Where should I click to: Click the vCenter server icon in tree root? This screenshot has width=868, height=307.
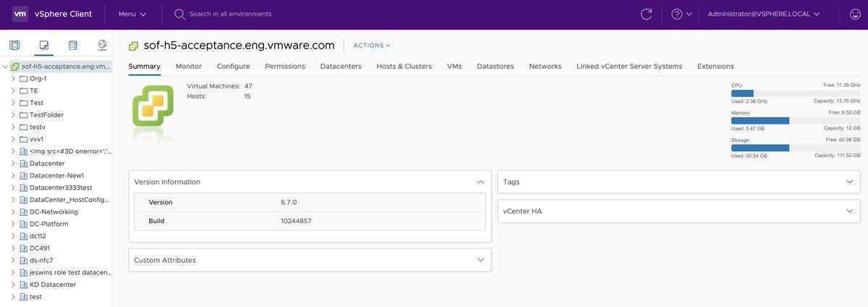coord(15,66)
